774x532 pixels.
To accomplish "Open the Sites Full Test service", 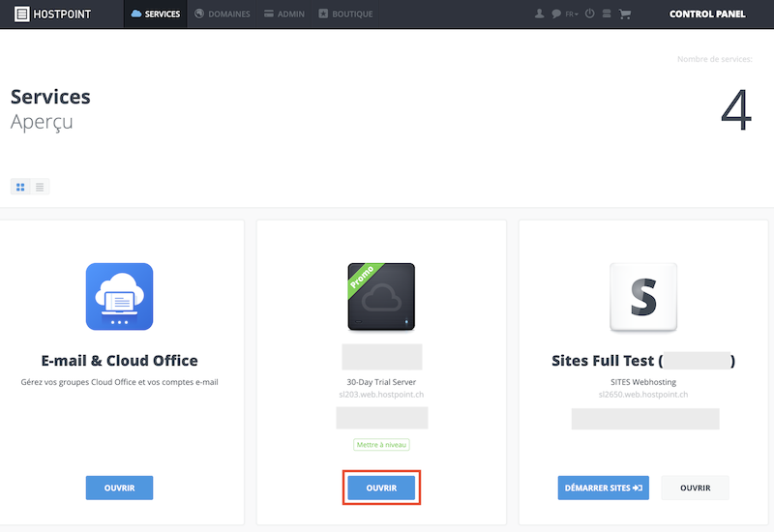I will [x=695, y=488].
